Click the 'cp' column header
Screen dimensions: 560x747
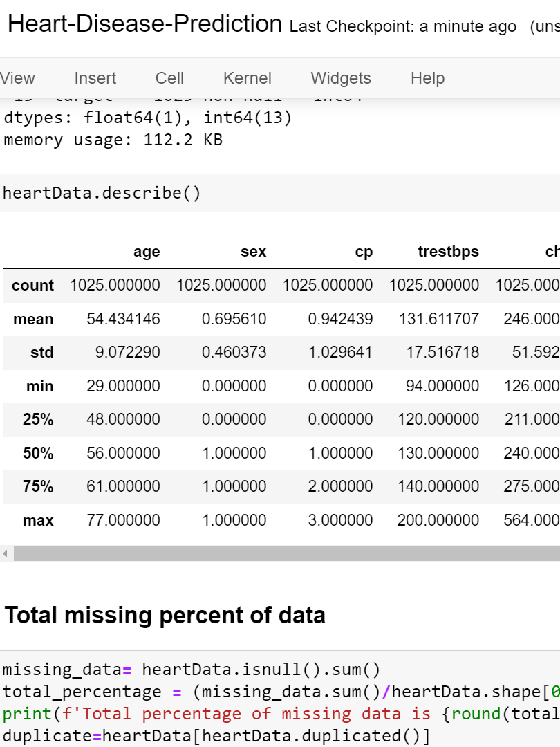click(x=364, y=252)
